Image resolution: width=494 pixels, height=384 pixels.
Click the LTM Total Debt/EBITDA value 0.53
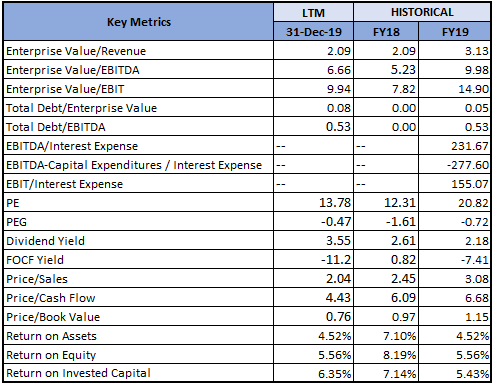tap(338, 127)
